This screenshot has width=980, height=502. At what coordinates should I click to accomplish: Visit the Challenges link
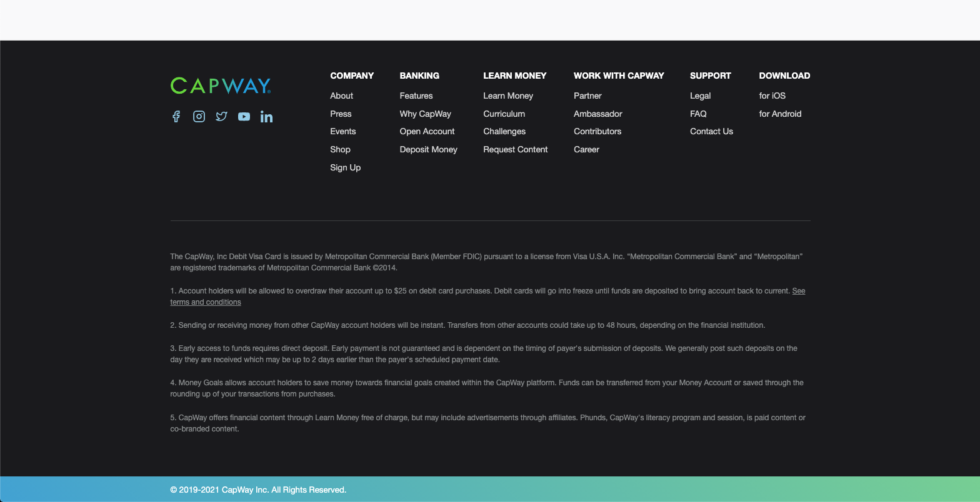pyautogui.click(x=504, y=131)
